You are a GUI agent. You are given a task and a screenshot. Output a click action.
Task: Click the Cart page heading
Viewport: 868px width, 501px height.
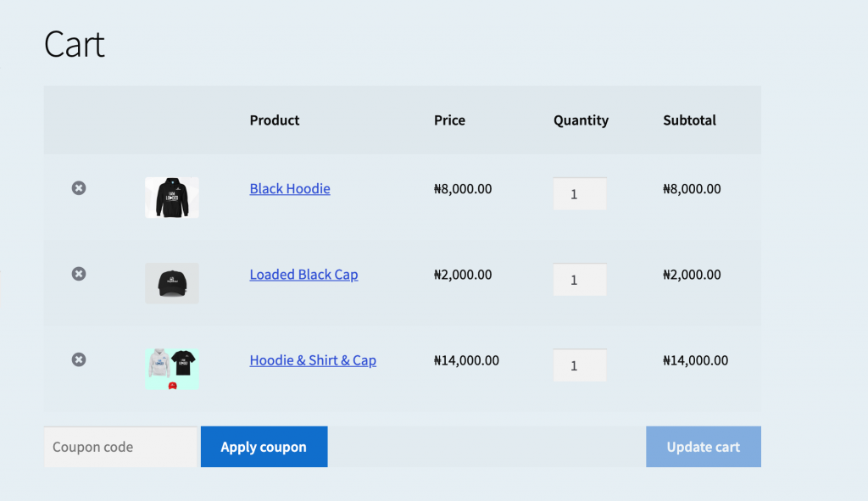74,44
